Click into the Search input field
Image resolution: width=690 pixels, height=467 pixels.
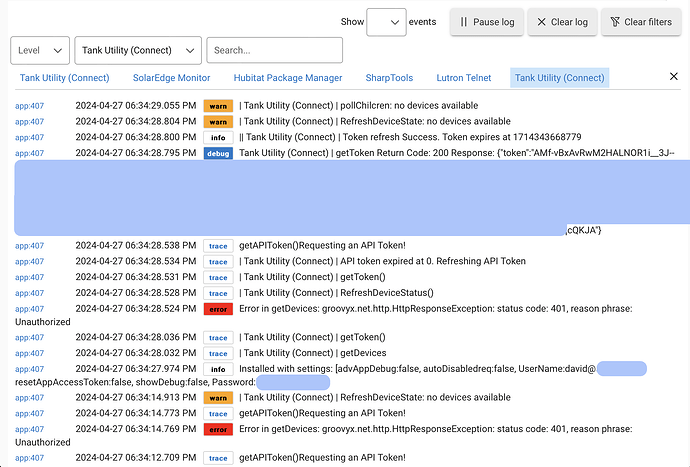(x=275, y=50)
